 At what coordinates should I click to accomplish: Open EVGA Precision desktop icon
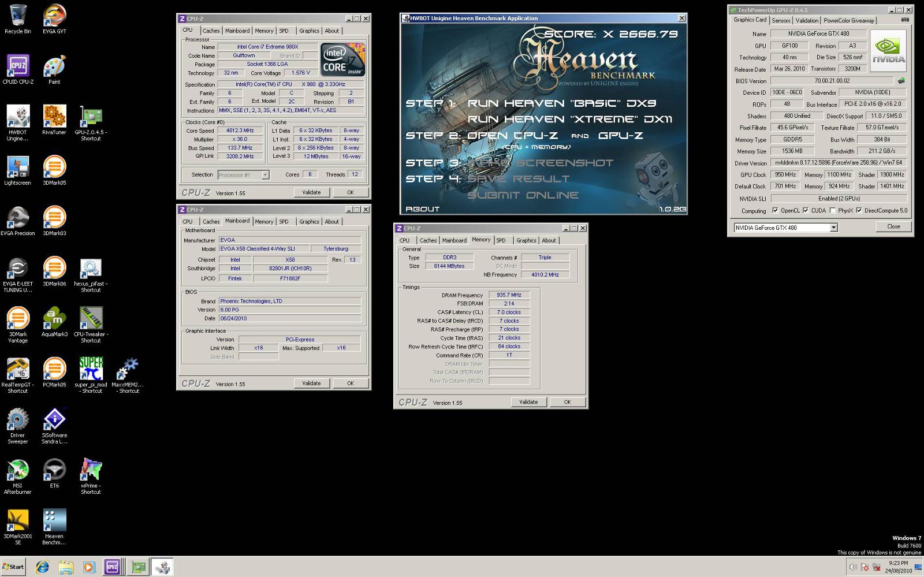click(18, 221)
